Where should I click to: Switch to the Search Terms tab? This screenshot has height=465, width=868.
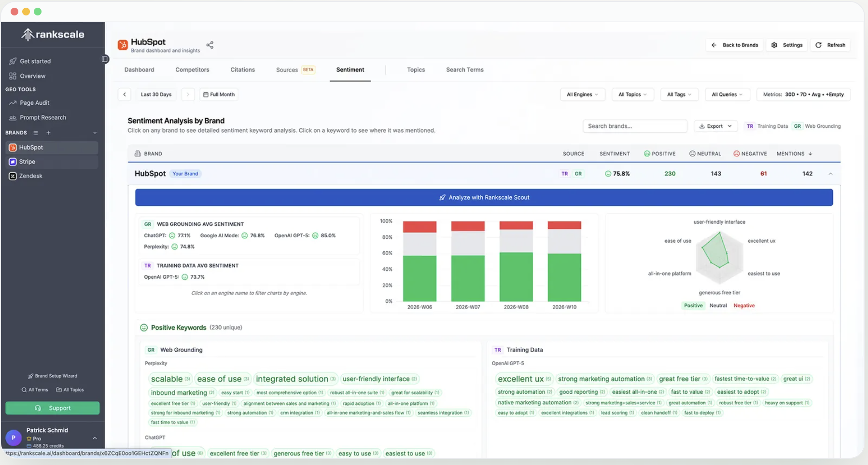464,70
